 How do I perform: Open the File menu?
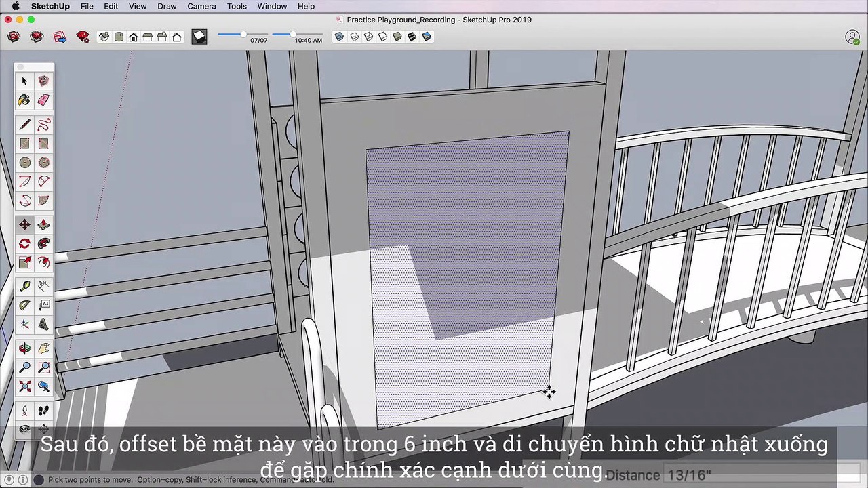coord(87,6)
